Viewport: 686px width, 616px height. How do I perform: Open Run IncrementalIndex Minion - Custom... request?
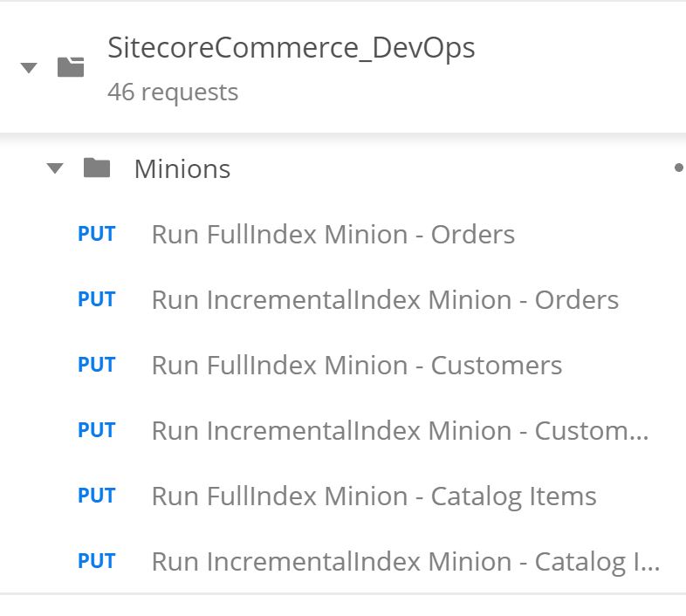400,431
